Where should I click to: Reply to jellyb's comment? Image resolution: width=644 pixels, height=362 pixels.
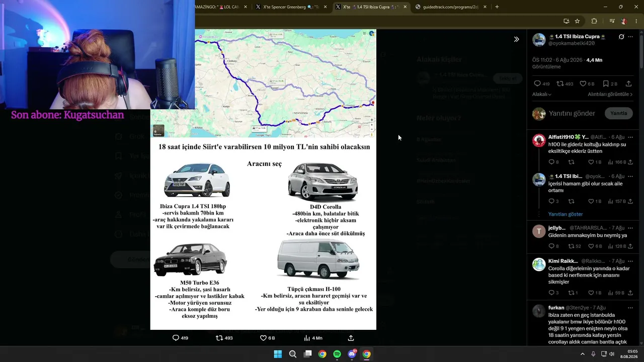tap(553, 246)
